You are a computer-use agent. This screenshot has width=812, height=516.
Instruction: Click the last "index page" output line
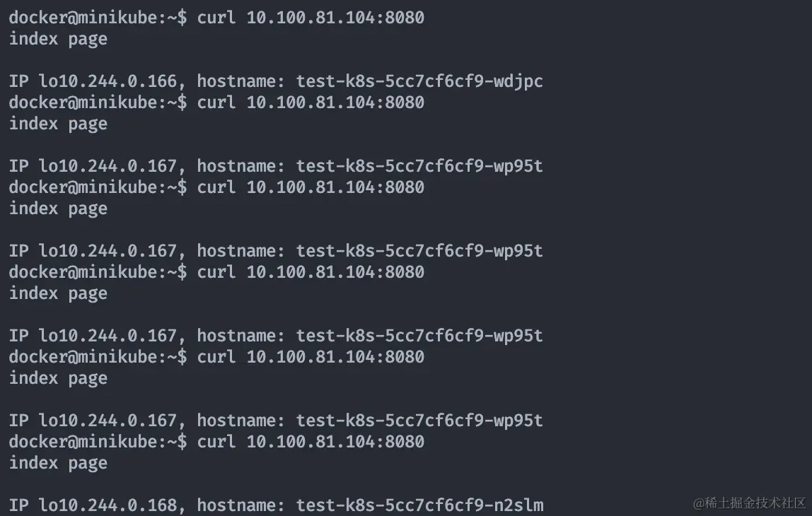pos(58,463)
